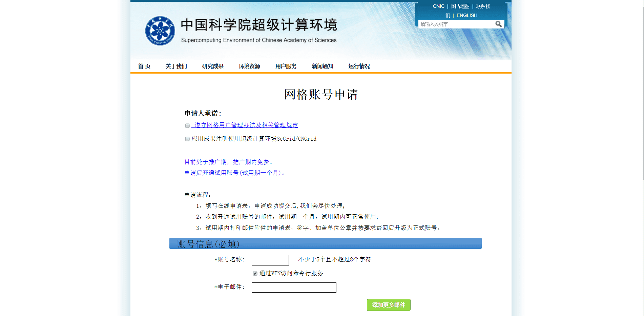Viewport: 644px width, 316px height.
Task: Open the 运行情况 menu
Action: coord(359,66)
